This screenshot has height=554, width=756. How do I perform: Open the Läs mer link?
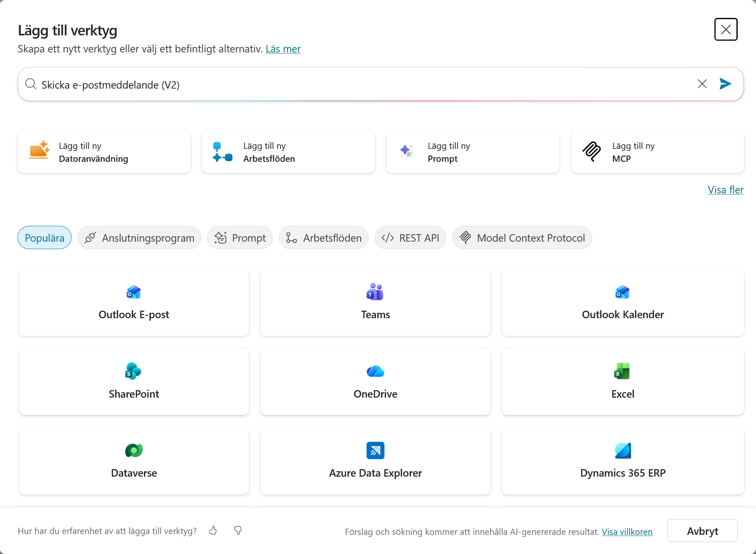click(283, 49)
